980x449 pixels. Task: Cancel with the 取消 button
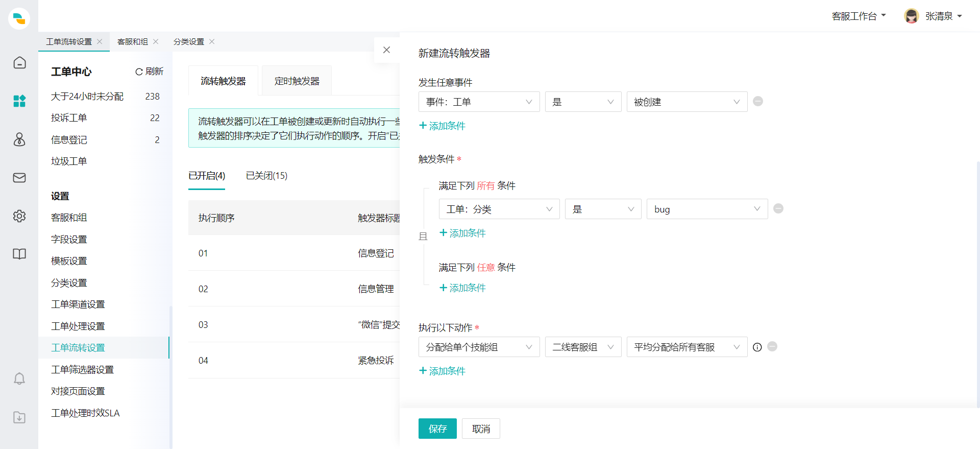481,429
